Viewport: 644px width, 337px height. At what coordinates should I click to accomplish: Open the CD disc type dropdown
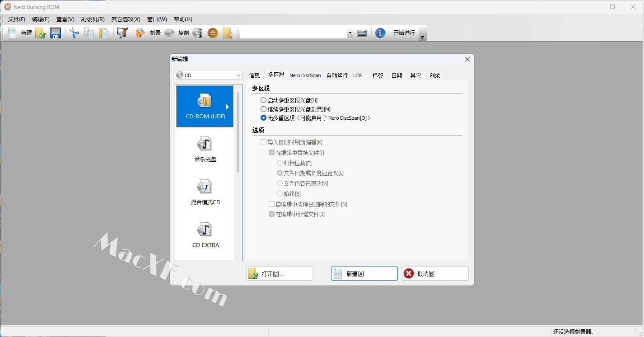(209, 75)
